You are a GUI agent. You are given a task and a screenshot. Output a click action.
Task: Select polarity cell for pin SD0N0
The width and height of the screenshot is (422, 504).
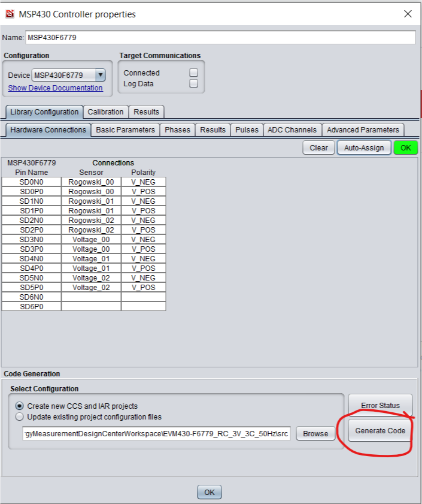(x=144, y=182)
